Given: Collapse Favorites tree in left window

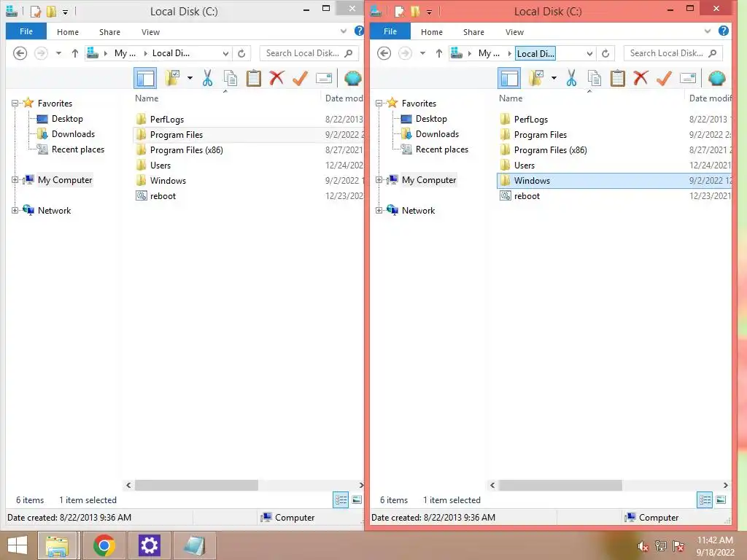Looking at the screenshot, I should coord(15,104).
